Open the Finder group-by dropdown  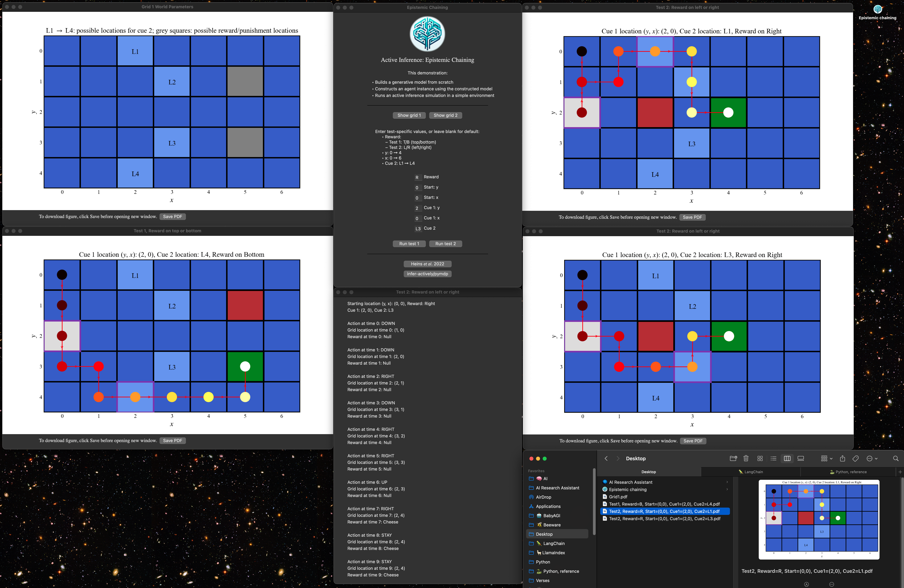pyautogui.click(x=827, y=458)
